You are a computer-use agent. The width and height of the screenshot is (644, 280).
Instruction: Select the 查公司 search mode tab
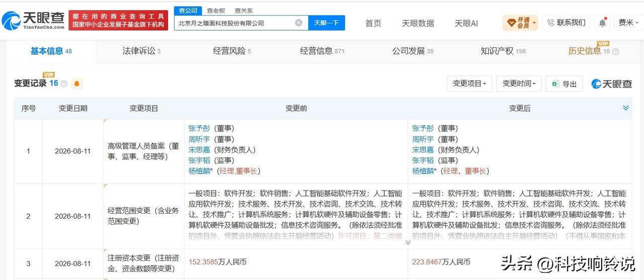coord(188,11)
